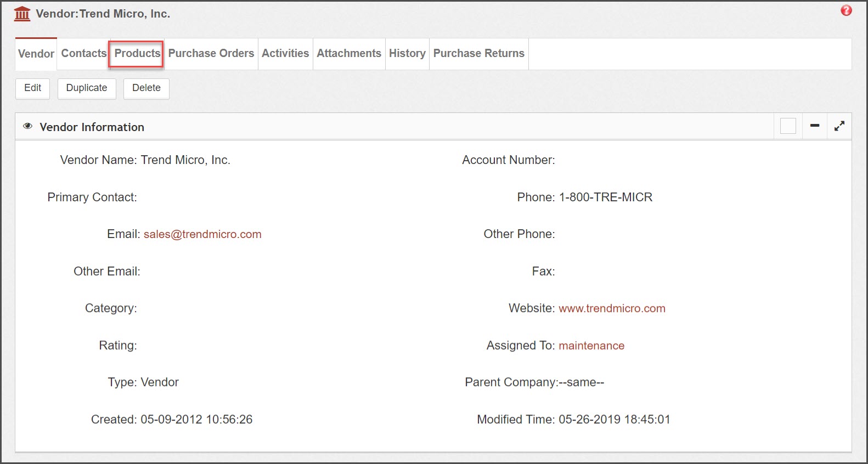Open the Products tab
Image resolution: width=868 pixels, height=464 pixels.
[x=137, y=53]
